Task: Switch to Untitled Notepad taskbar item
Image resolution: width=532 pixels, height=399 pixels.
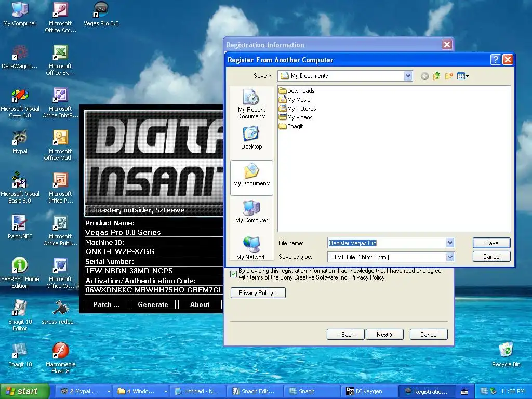Action: pos(197,392)
